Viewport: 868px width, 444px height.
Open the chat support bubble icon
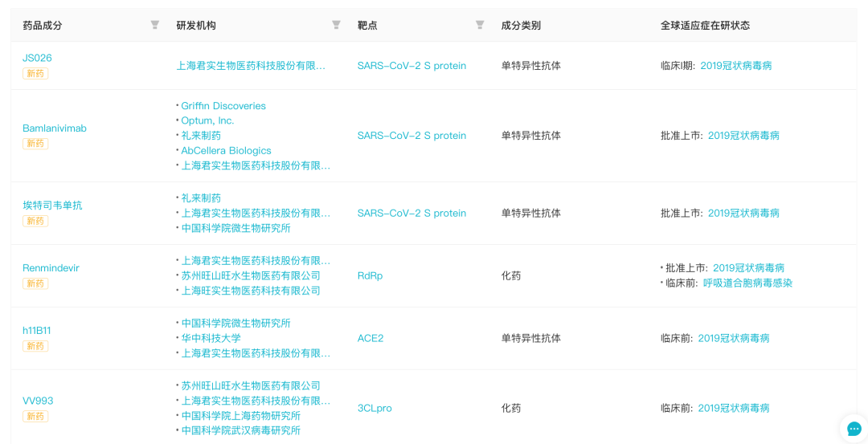pos(854,429)
